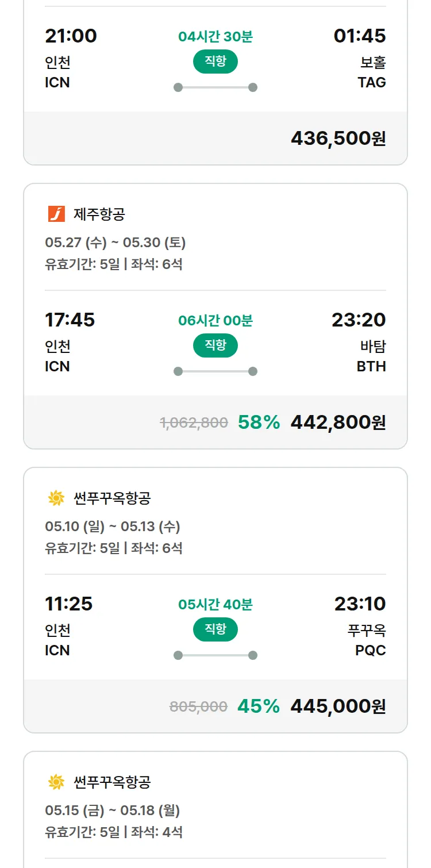Select the 445,000원 discounted Phu Quoc price

pyautogui.click(x=338, y=706)
